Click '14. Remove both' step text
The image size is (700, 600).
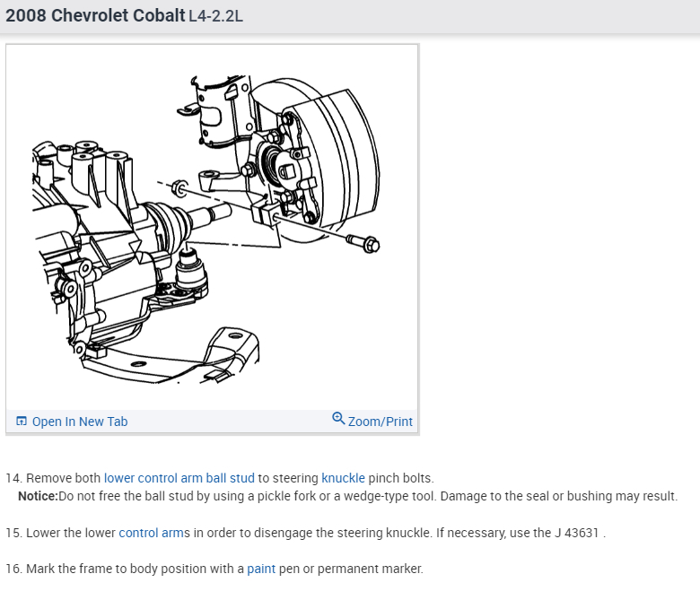[53, 478]
